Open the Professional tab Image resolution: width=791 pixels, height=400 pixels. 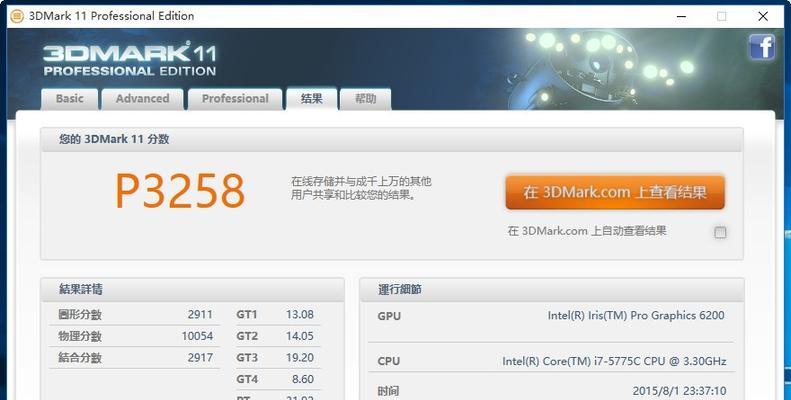pos(235,99)
